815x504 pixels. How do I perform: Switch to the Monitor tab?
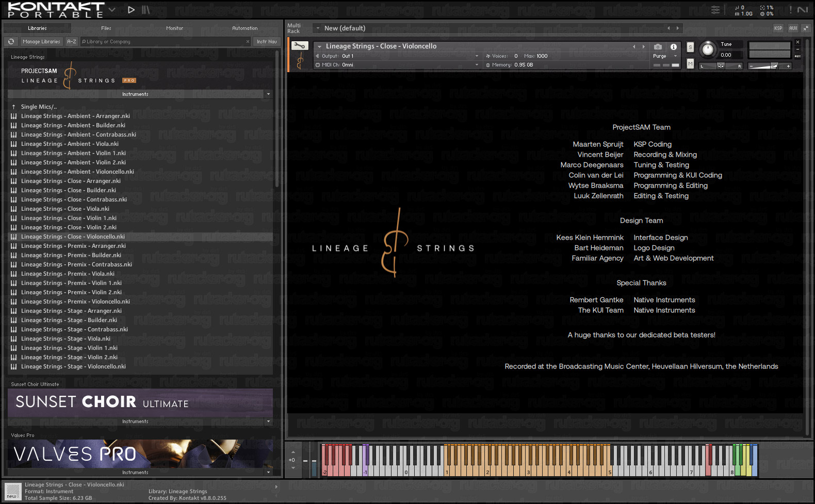175,28
